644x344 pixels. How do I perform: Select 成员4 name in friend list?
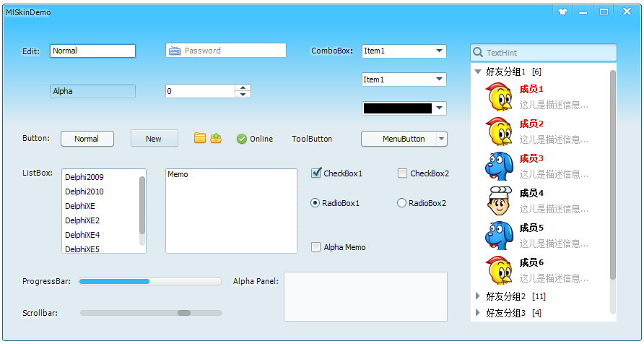531,193
